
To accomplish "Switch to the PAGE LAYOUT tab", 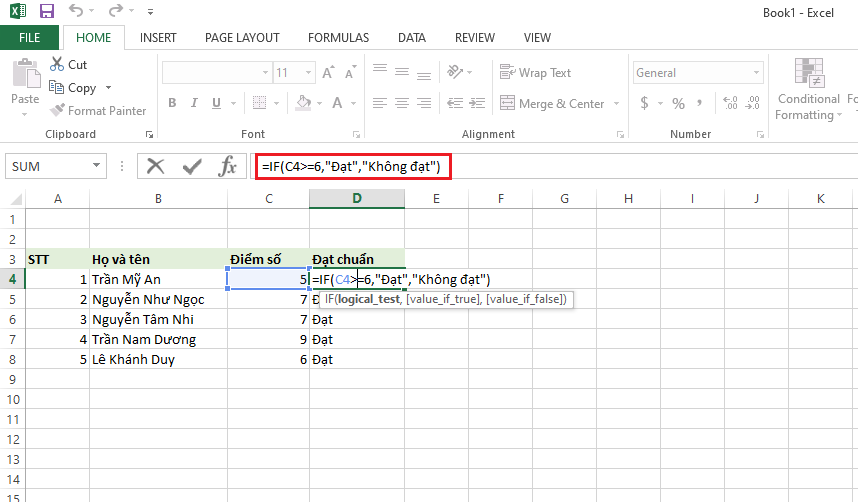I will [242, 38].
